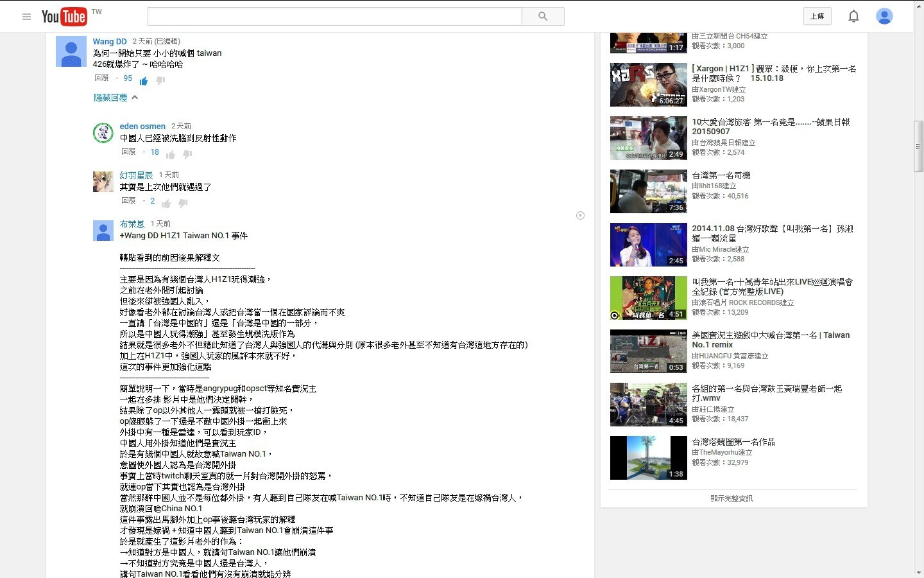Open eden osmen's avatar profile
Image resolution: width=924 pixels, height=578 pixels.
coord(103,133)
